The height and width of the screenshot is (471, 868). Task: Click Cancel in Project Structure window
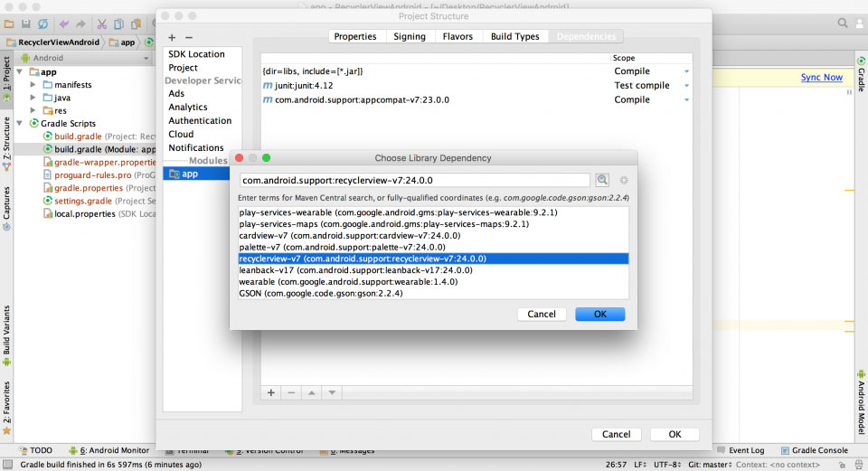[616, 435]
